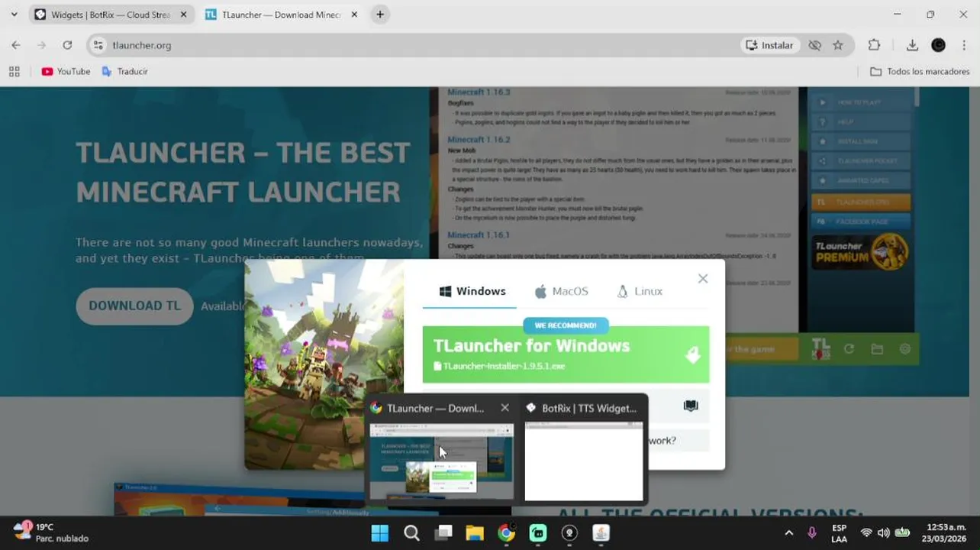Image resolution: width=980 pixels, height=550 pixels.
Task: Open the Windows Start menu
Action: coord(379,533)
